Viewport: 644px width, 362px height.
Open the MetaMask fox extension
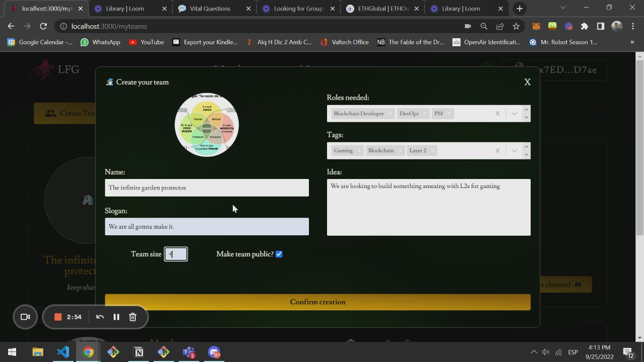tap(536, 26)
